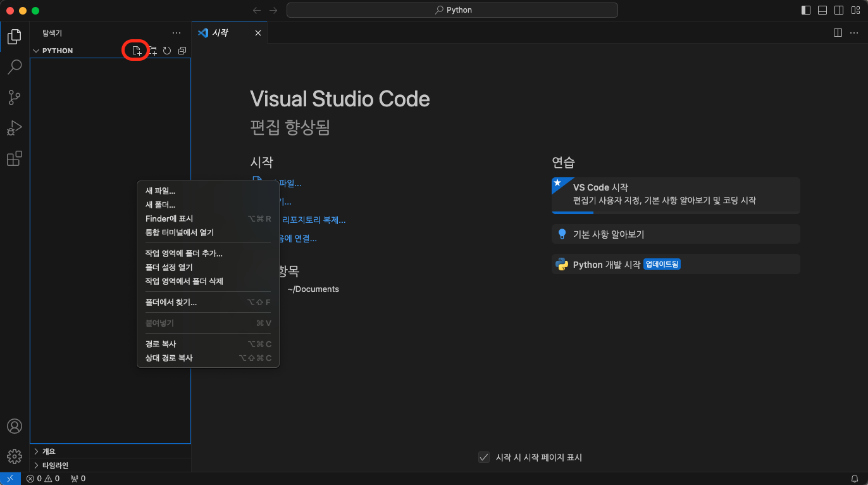Click the New Folder icon in PYTHON header
Viewport: 868px width, 485px height.
click(x=152, y=51)
